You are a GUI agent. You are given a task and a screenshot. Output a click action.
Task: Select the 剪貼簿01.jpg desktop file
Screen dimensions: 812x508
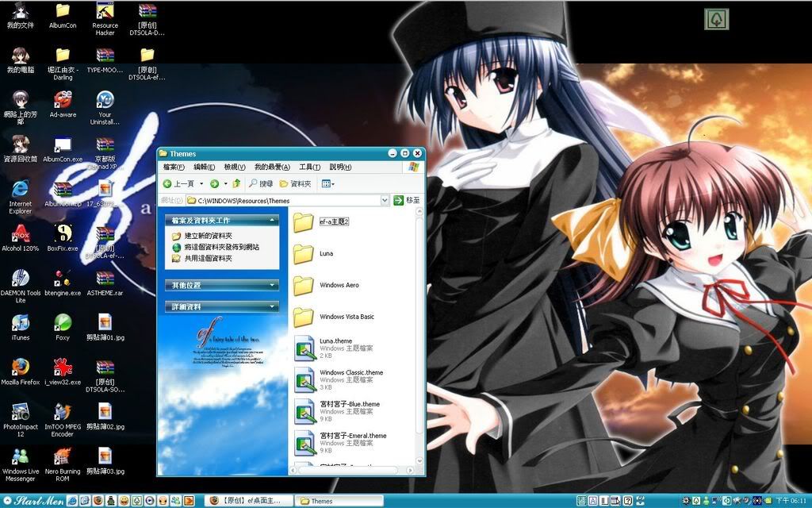click(x=105, y=328)
